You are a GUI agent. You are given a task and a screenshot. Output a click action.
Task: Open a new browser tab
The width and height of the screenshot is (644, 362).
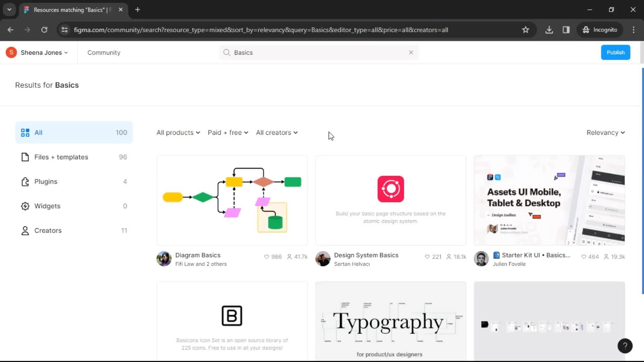pyautogui.click(x=138, y=10)
